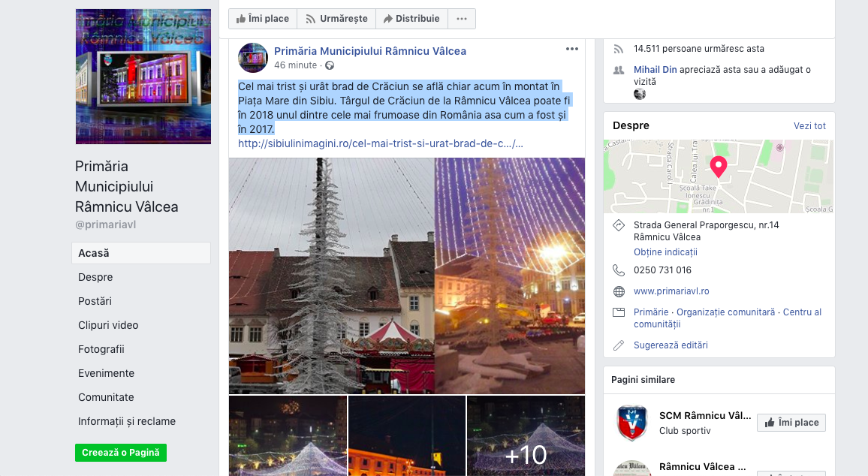The image size is (868, 476).
Task: Click the post author's profile picture
Action: pos(253,58)
